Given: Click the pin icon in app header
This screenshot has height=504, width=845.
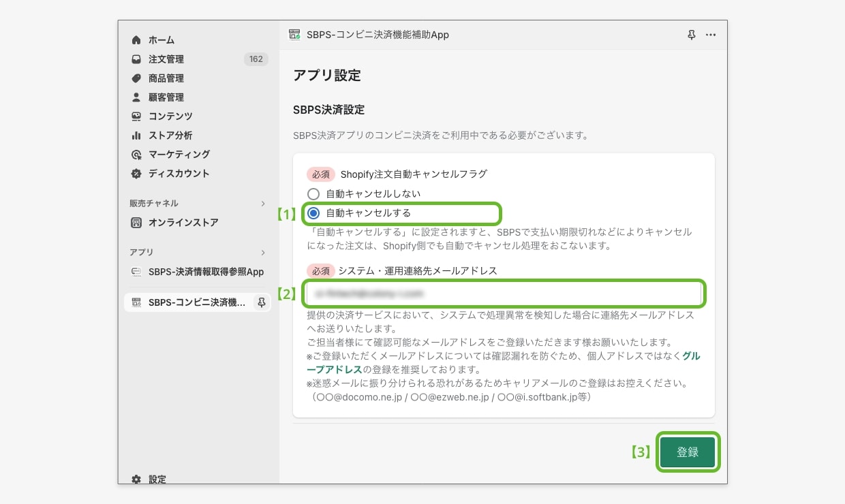Looking at the screenshot, I should [692, 35].
